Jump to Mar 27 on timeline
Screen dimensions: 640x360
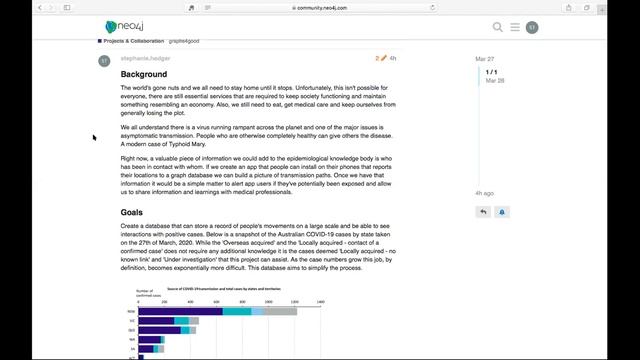click(484, 59)
